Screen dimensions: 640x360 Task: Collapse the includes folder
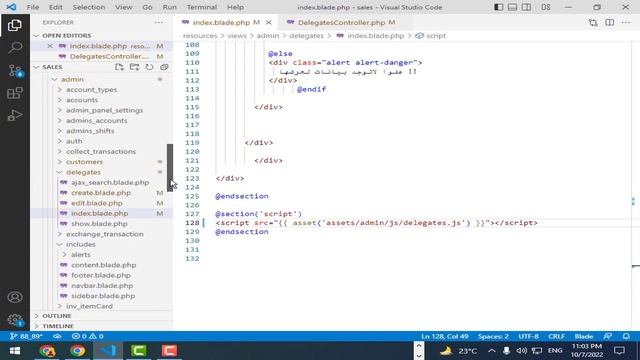tap(81, 244)
